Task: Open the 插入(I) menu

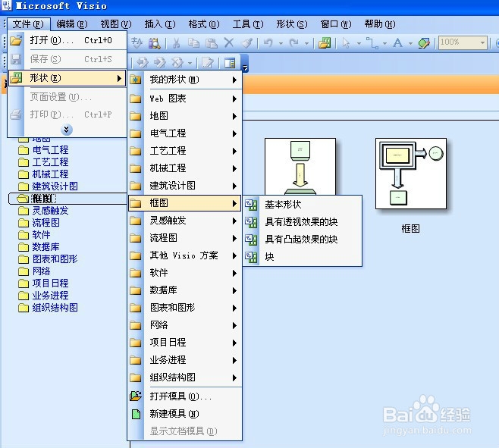Action: (160, 24)
